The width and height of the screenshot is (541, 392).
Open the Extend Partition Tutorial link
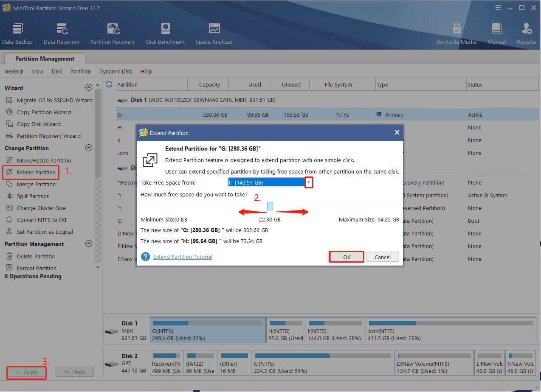pos(183,257)
